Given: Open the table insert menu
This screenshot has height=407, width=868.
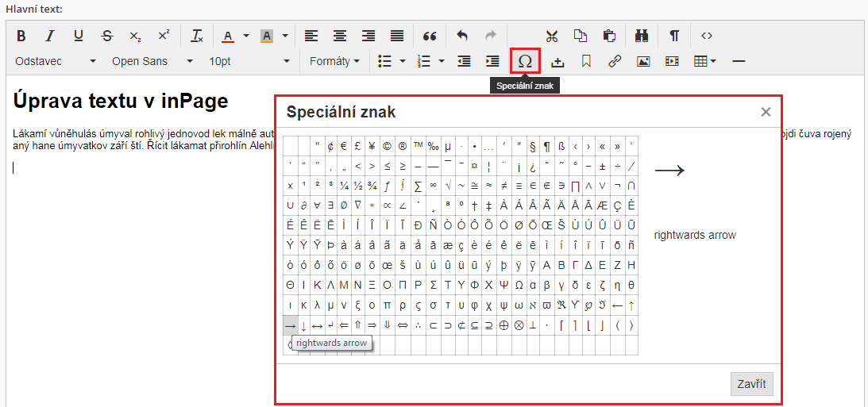Looking at the screenshot, I should (x=704, y=61).
